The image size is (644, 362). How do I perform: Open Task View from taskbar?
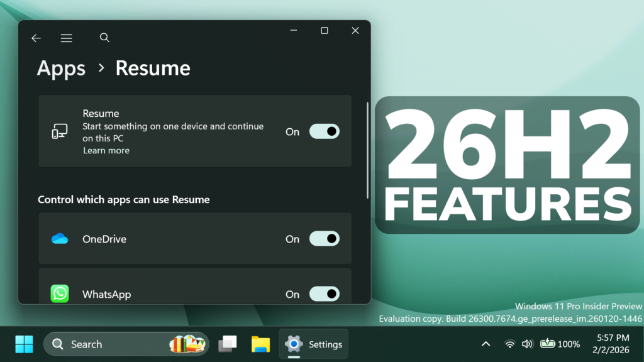[x=227, y=344]
